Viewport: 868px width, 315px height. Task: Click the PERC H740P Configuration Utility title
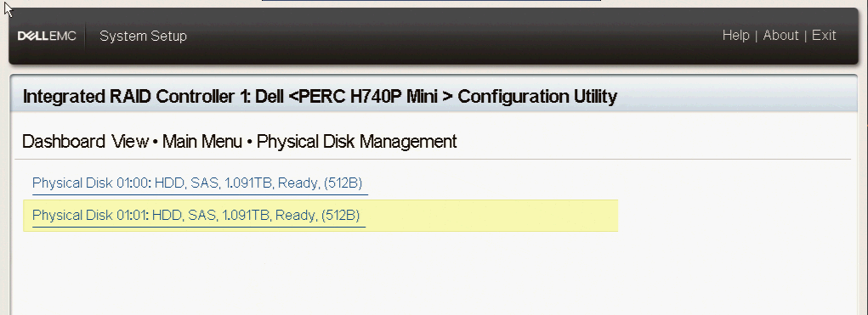(x=320, y=97)
